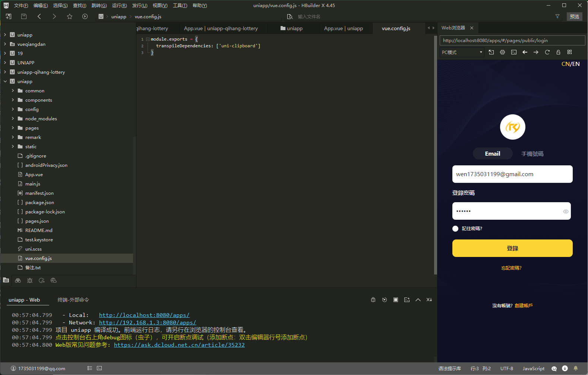Collapse the console panel with up chevron

point(418,300)
